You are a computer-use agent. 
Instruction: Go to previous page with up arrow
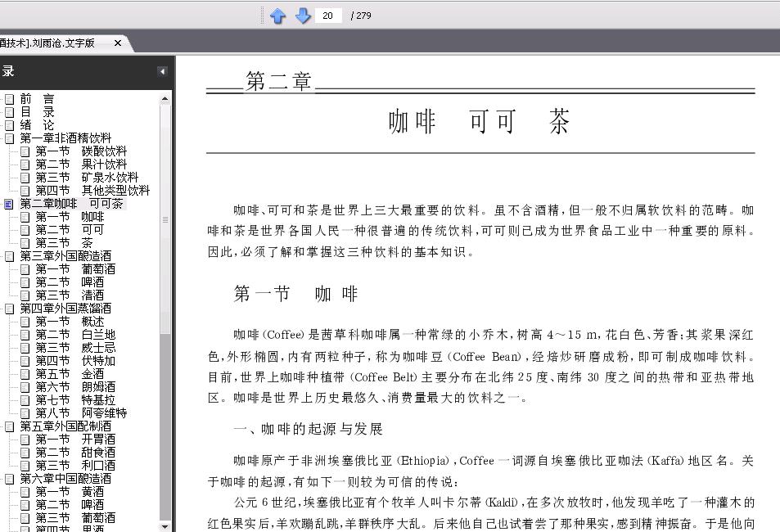coord(277,16)
